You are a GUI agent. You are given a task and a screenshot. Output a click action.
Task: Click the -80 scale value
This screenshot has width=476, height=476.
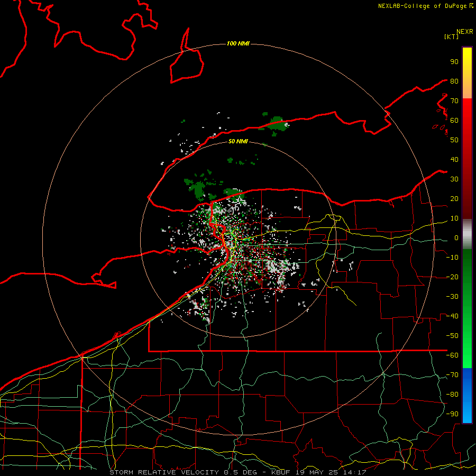(x=452, y=395)
